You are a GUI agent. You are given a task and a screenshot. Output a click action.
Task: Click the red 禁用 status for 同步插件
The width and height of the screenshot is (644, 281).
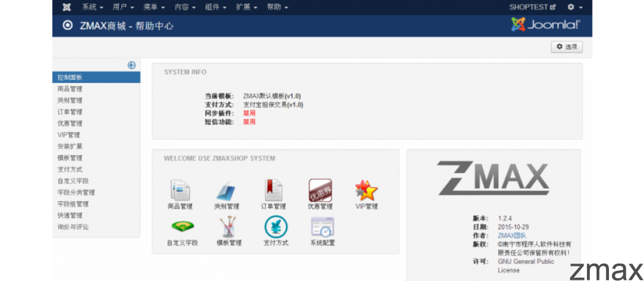pyautogui.click(x=249, y=113)
